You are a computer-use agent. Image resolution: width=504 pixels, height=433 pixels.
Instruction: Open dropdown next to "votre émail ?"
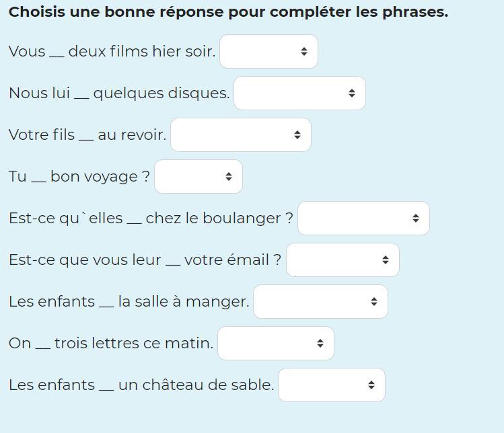pyautogui.click(x=343, y=260)
